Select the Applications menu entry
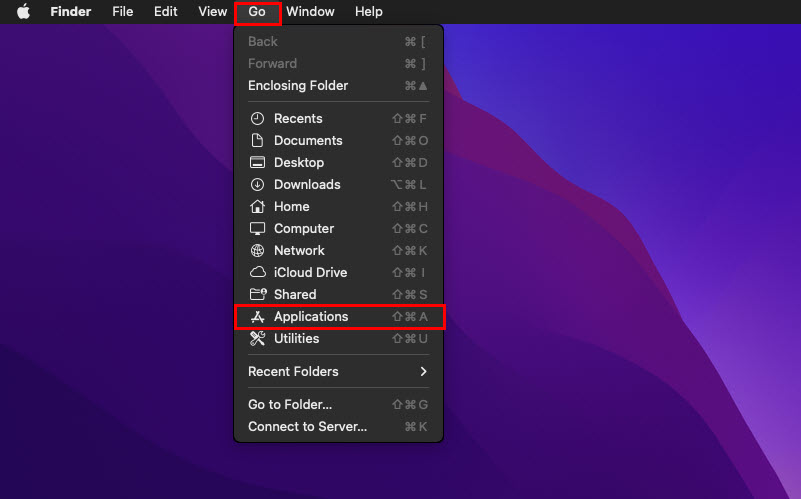Image resolution: width=801 pixels, height=499 pixels. [338, 317]
